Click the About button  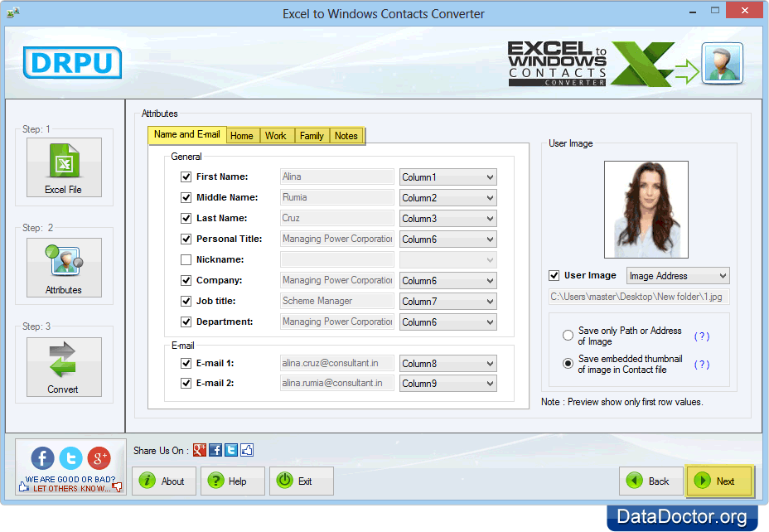164,481
